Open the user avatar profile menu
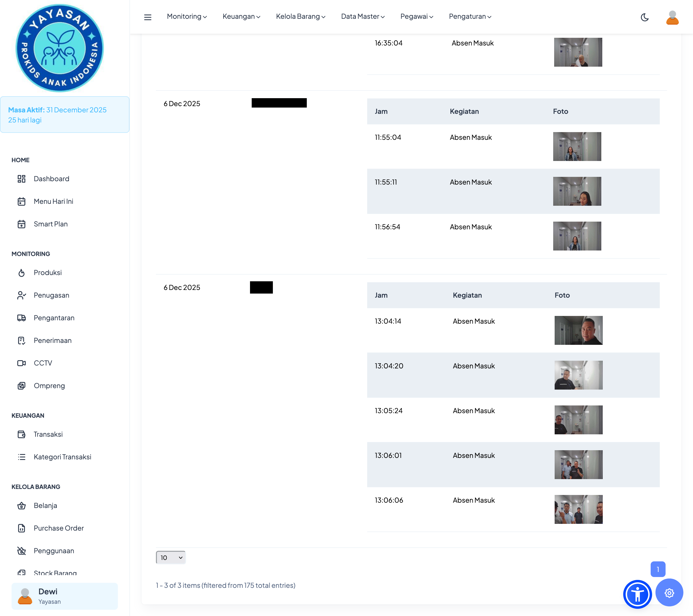Viewport: 693px width, 616px height. 672,17
